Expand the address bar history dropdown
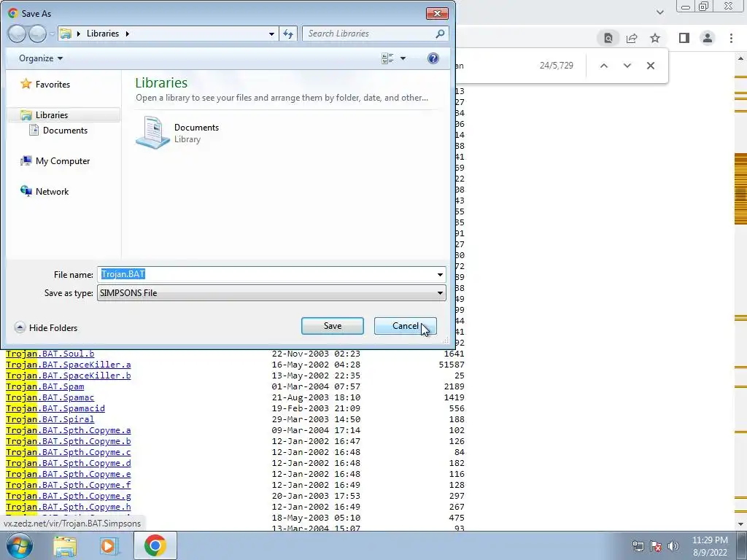Screen dimensions: 747x560 (x=271, y=34)
